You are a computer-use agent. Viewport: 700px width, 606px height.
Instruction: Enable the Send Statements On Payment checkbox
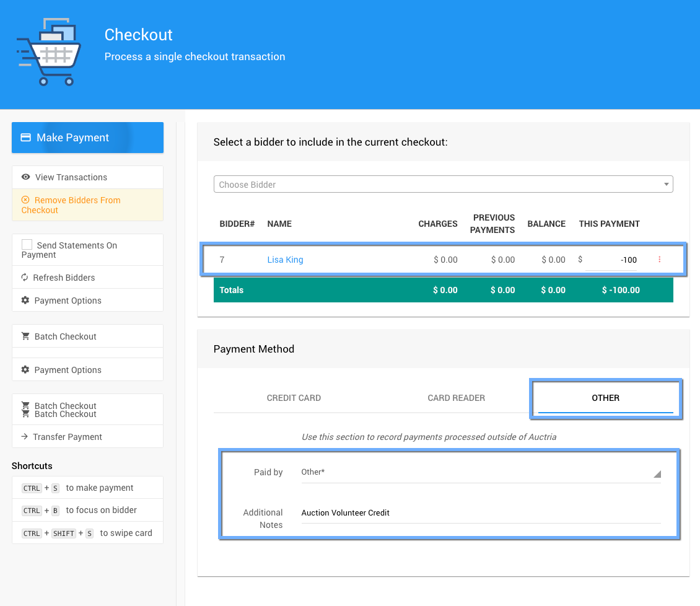[x=27, y=245]
